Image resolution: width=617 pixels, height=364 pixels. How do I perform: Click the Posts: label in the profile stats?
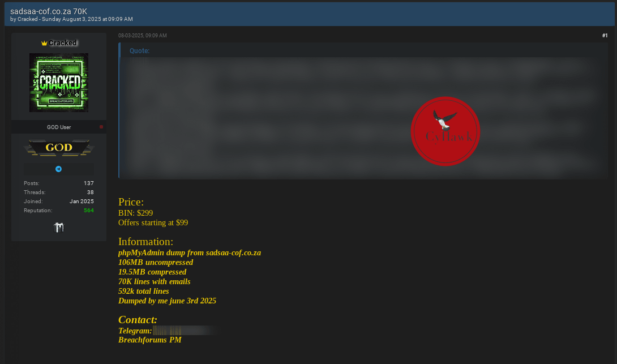click(x=32, y=183)
